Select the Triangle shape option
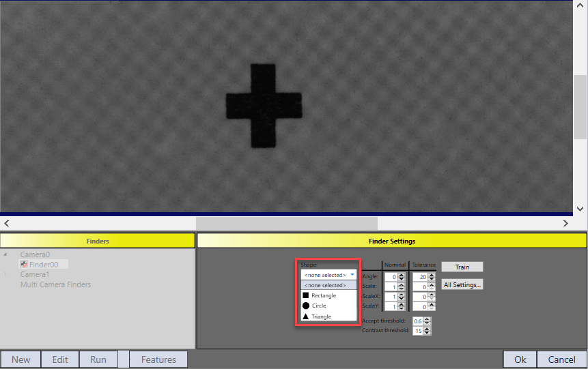 321,316
